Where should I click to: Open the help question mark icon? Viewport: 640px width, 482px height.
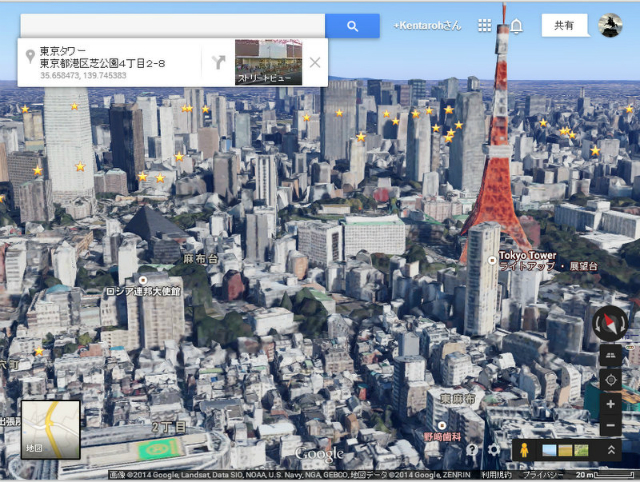pyautogui.click(x=472, y=450)
